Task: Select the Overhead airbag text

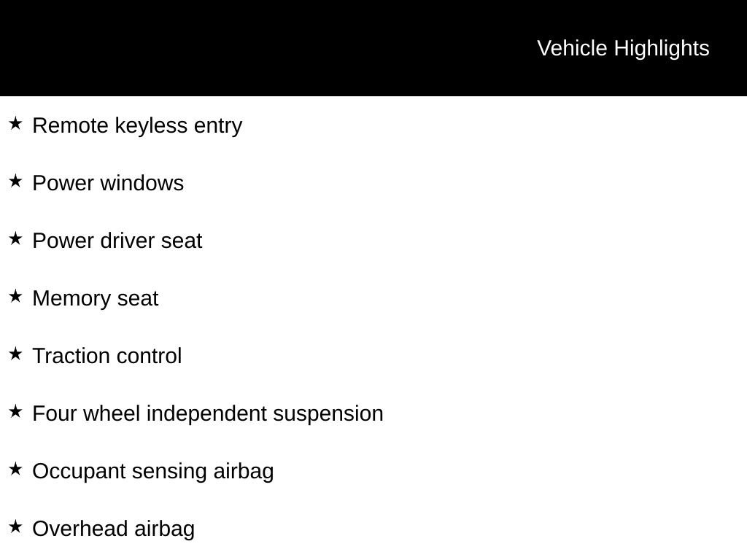Action: [113, 529]
